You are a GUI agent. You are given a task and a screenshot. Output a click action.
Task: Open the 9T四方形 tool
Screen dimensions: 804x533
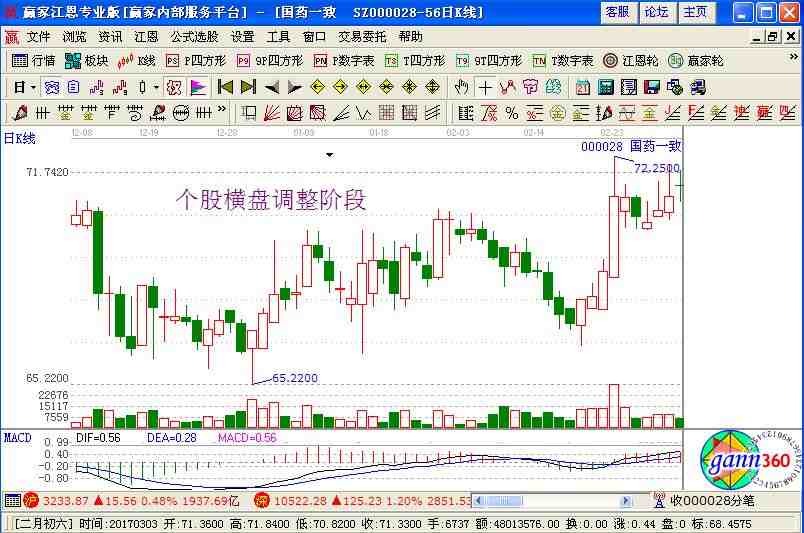point(489,61)
